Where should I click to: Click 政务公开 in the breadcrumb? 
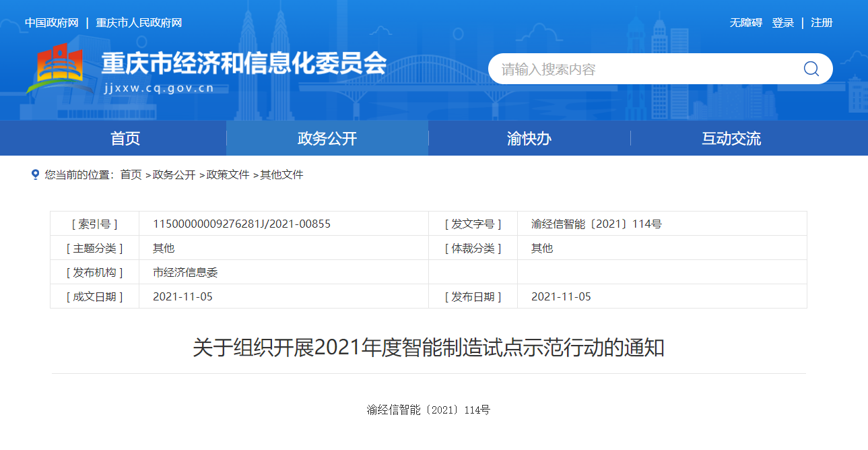tap(174, 175)
